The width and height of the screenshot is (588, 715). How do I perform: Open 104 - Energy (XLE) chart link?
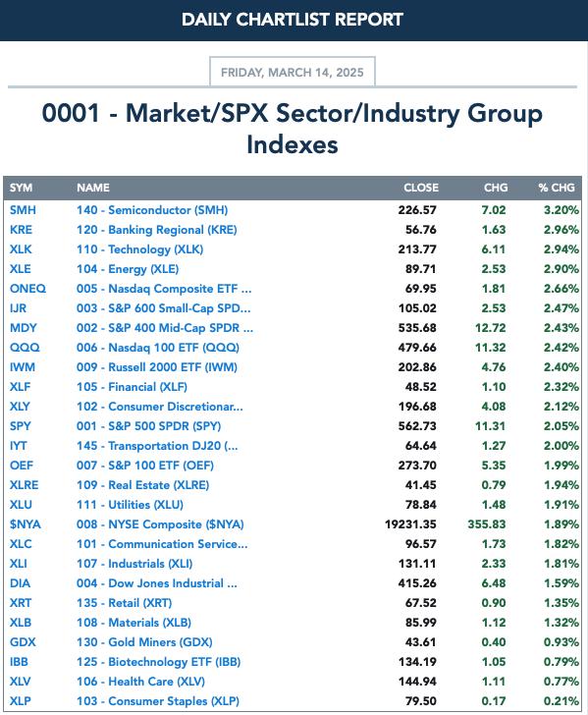click(x=128, y=269)
